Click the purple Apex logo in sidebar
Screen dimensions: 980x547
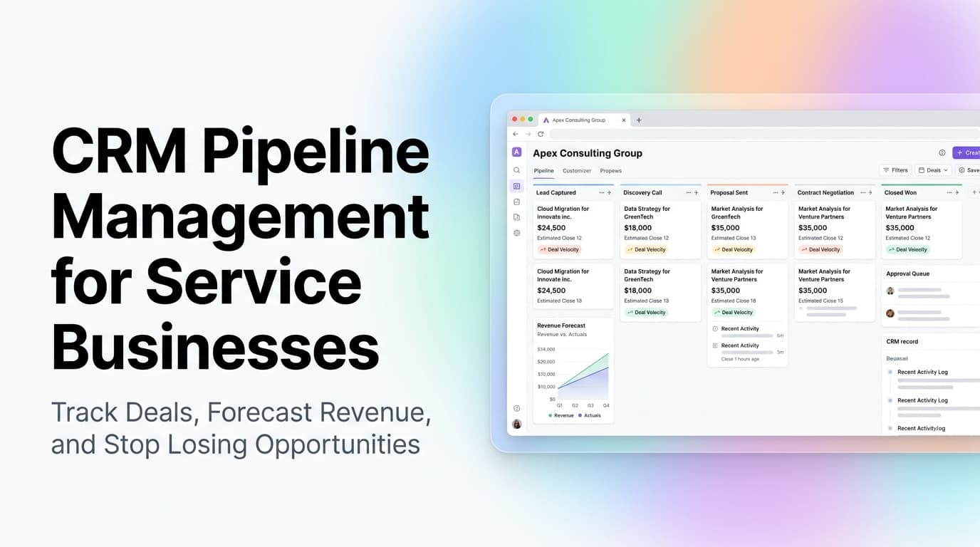pyautogui.click(x=516, y=152)
